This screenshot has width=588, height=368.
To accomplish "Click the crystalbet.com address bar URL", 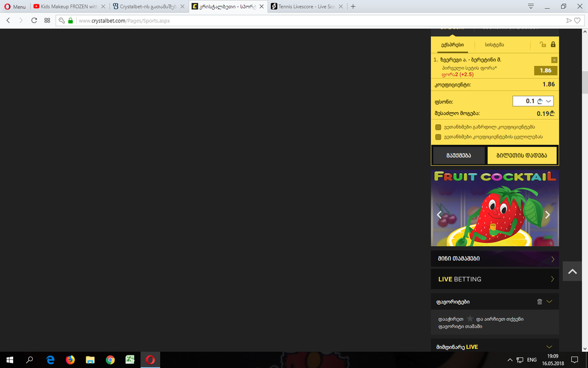I will click(x=125, y=21).
